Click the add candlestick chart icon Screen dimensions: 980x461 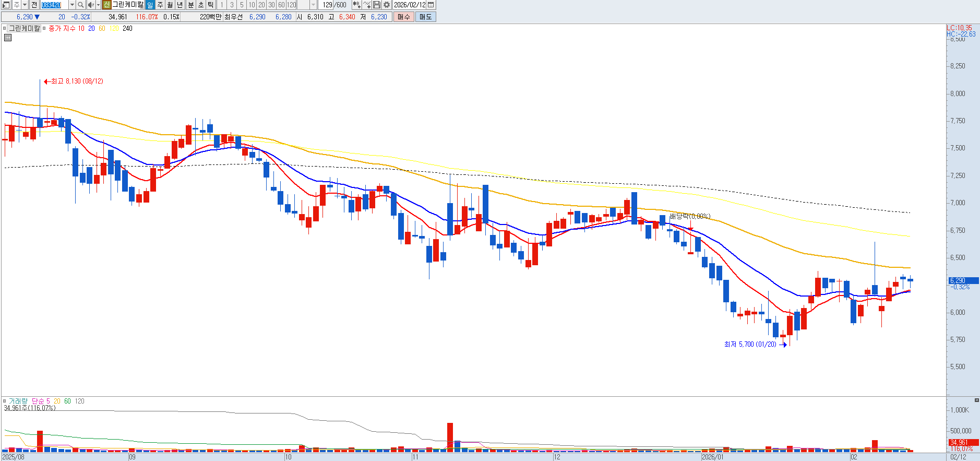(356, 5)
